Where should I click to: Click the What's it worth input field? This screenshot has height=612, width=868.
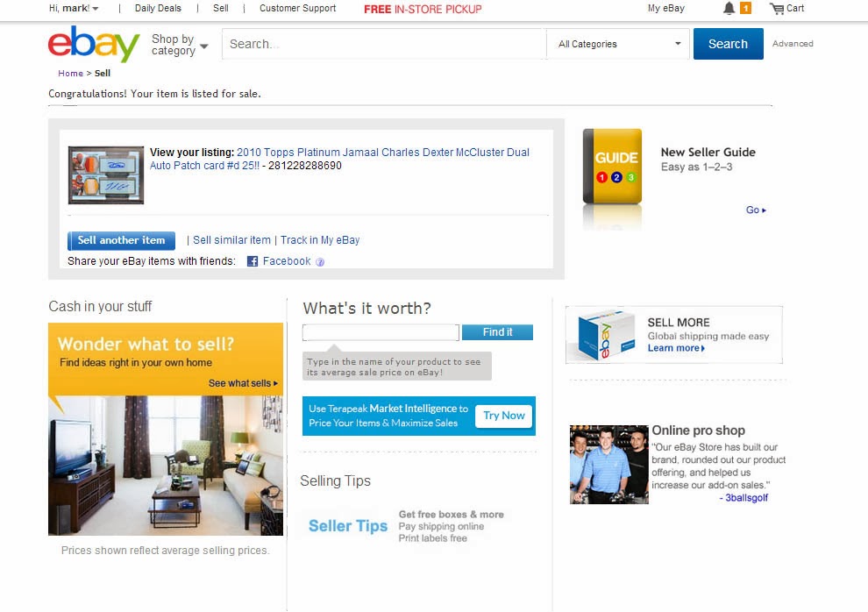tap(381, 332)
